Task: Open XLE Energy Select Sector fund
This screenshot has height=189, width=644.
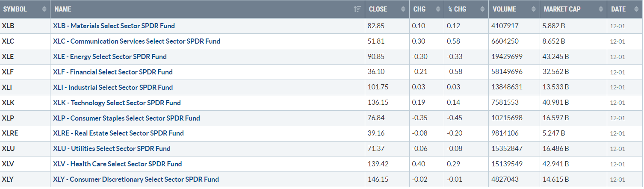Action: 110,56
